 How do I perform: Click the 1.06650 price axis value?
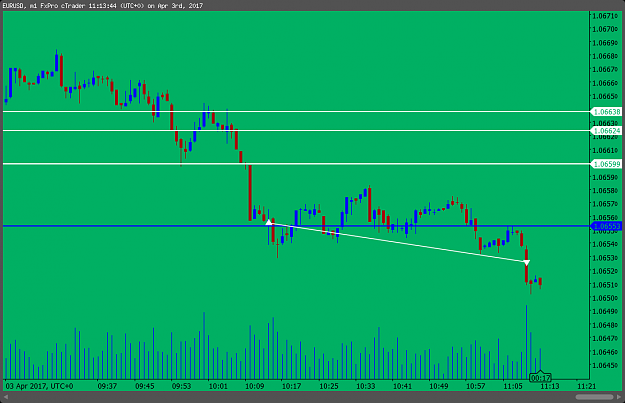click(x=605, y=96)
